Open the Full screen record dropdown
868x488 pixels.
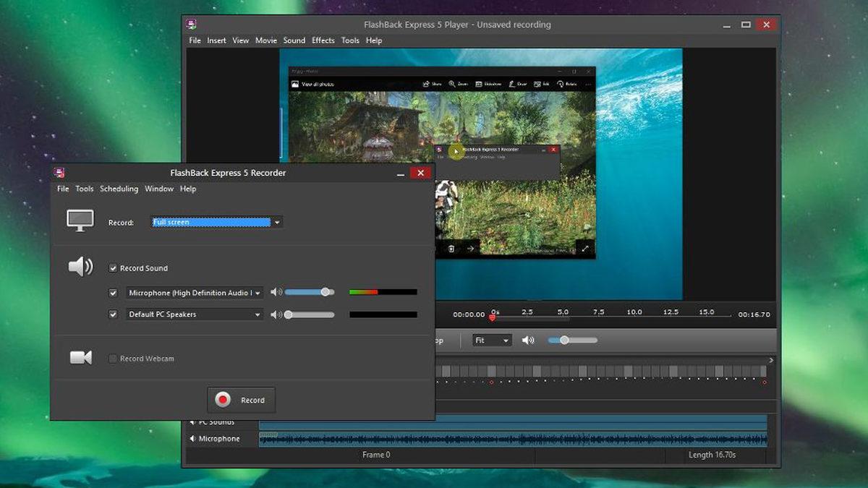276,222
